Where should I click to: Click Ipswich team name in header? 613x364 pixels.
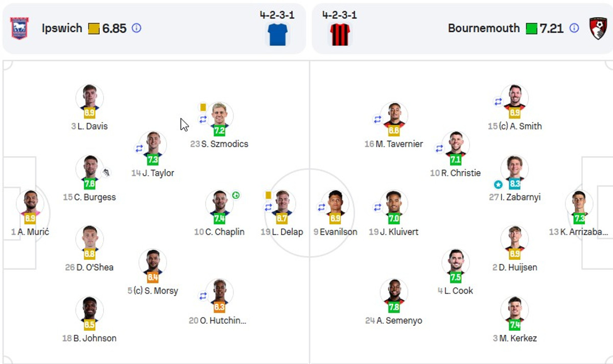click(62, 28)
